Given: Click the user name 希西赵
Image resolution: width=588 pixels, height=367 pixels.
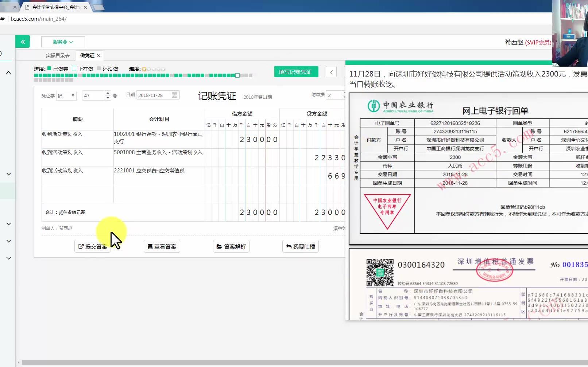Looking at the screenshot, I should click(514, 42).
